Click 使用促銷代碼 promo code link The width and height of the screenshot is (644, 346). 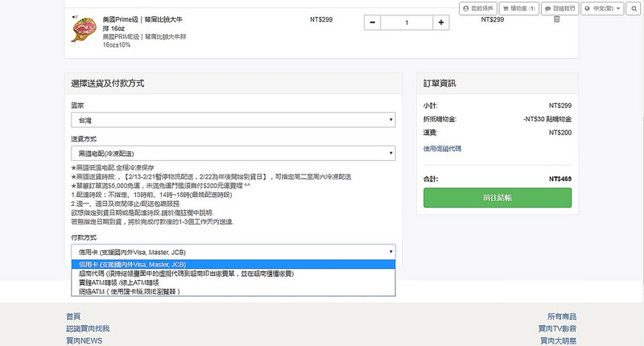pyautogui.click(x=442, y=148)
